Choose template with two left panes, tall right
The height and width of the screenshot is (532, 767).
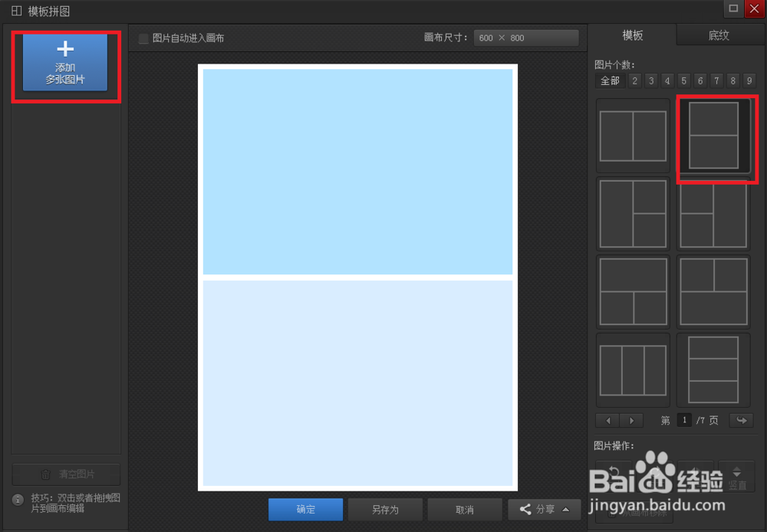[x=713, y=215]
